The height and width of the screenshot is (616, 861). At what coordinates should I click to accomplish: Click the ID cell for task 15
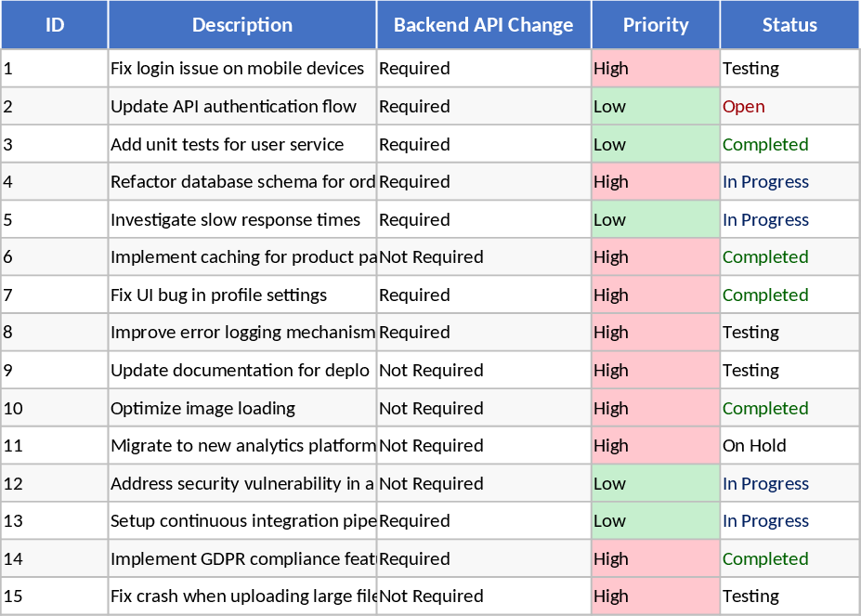53,596
